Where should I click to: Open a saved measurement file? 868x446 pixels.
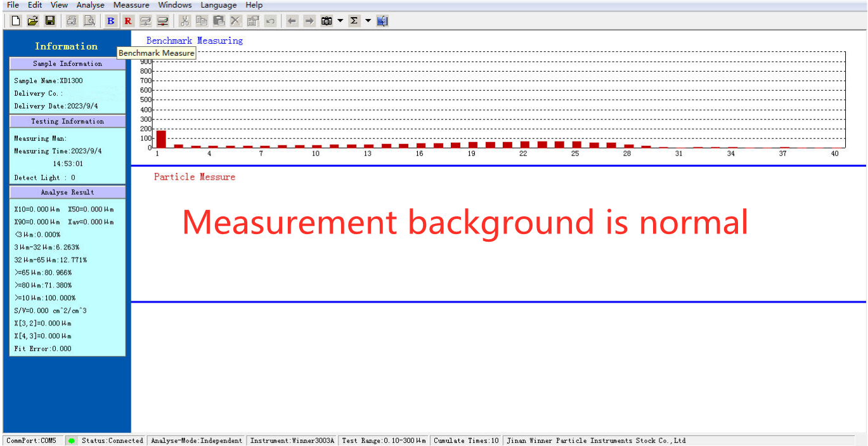click(32, 20)
